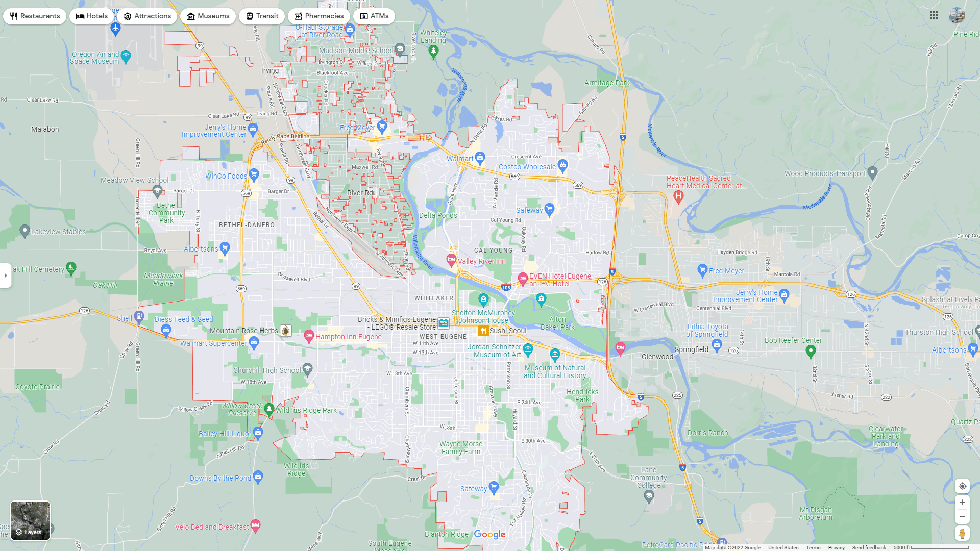This screenshot has width=980, height=551.
Task: Open the Google apps grid
Action: (934, 16)
